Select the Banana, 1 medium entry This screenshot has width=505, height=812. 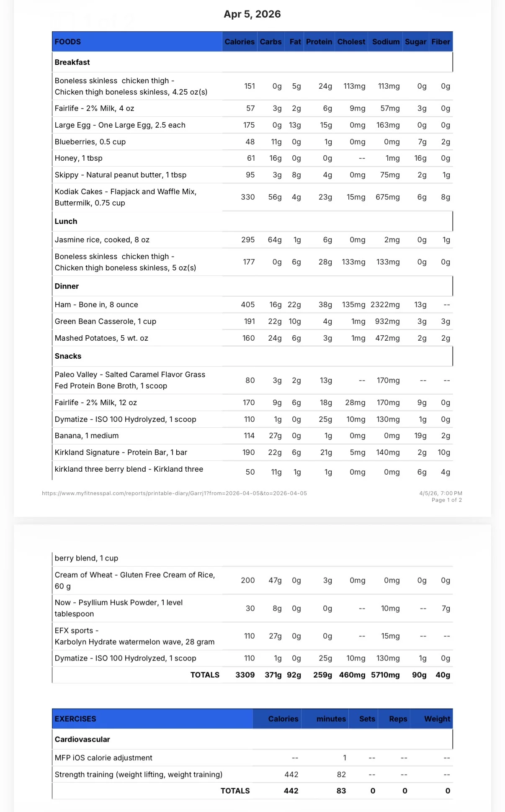point(87,436)
